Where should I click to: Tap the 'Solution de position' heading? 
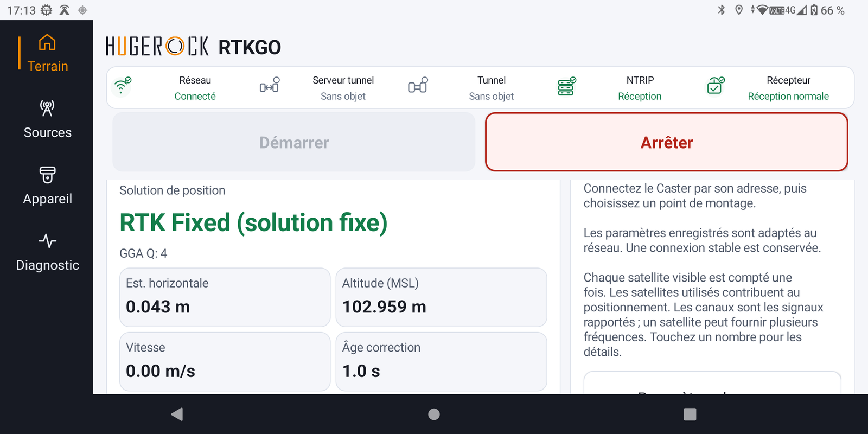pos(172,190)
